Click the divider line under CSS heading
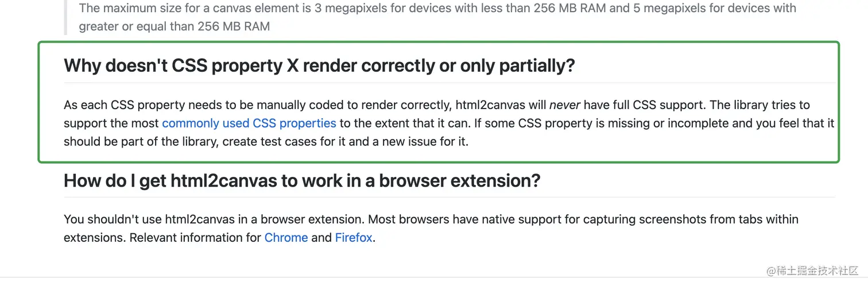Viewport: 868px width, 286px height. 449,83
